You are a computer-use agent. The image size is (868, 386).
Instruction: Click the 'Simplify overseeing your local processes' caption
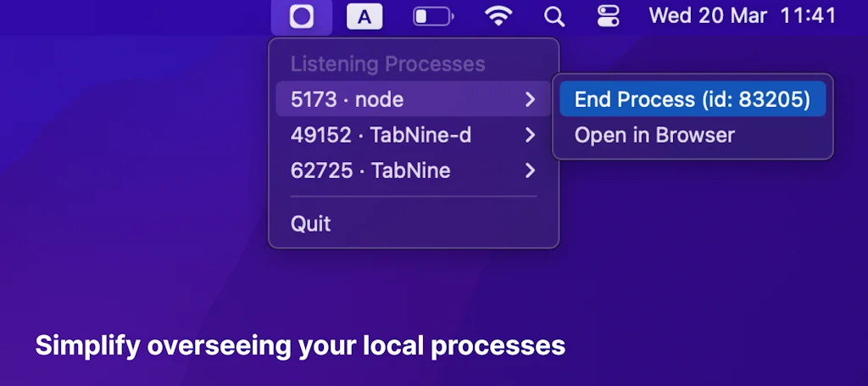[300, 345]
